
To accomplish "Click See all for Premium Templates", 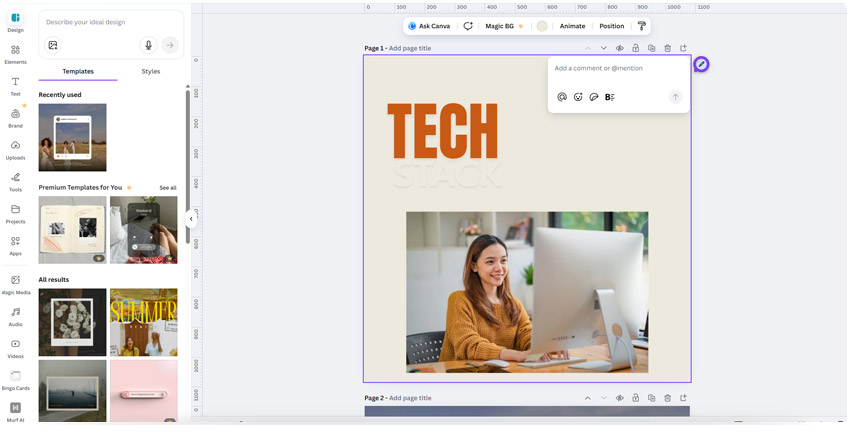I will [167, 188].
